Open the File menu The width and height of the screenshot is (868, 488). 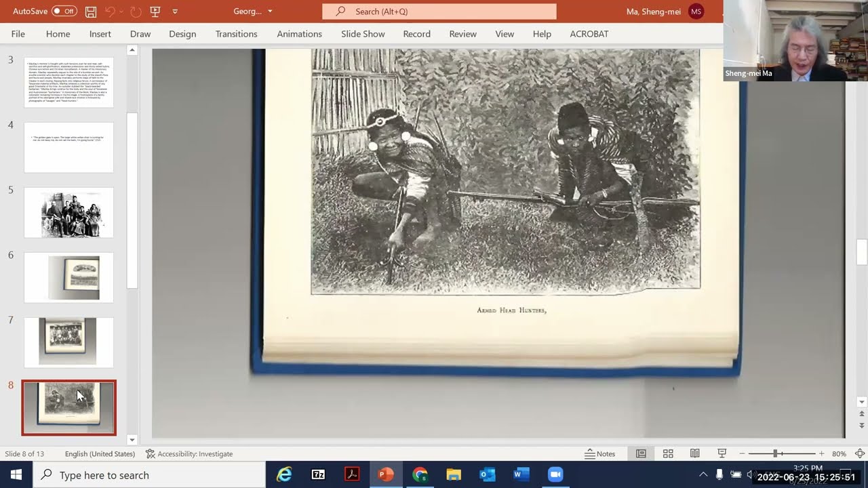point(18,34)
